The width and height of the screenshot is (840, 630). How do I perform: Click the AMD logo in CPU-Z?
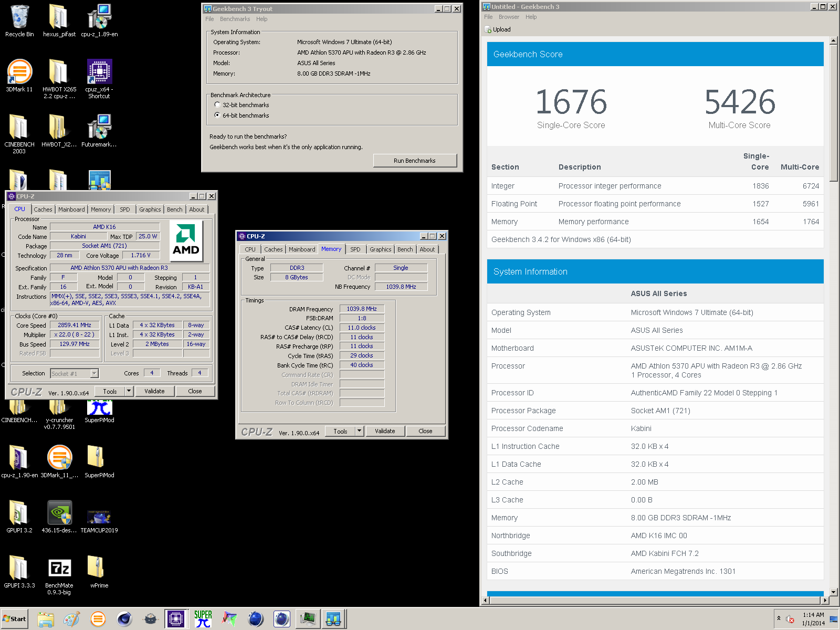(x=186, y=240)
